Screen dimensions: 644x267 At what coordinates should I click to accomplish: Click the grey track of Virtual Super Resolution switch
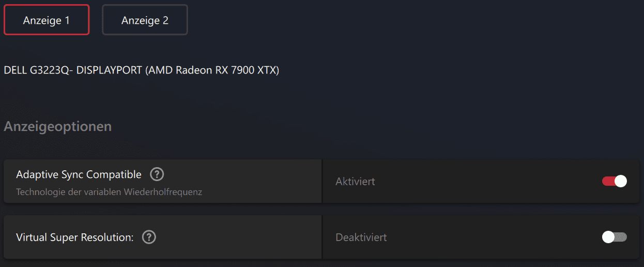(x=621, y=237)
